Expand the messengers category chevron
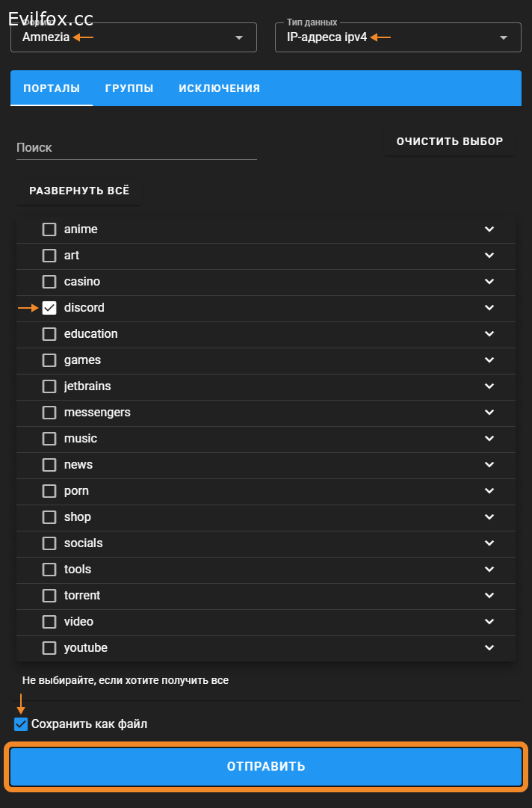Image resolution: width=532 pixels, height=808 pixels. pos(489,413)
